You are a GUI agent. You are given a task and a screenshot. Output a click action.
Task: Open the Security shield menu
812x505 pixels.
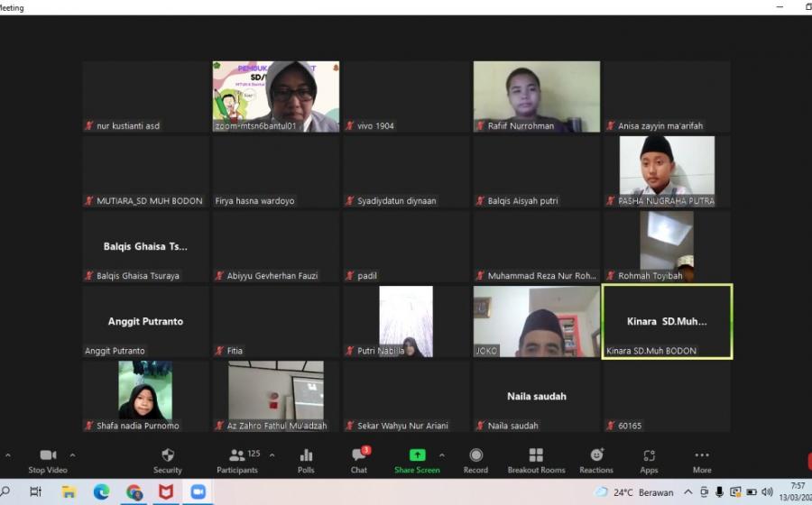(167, 455)
